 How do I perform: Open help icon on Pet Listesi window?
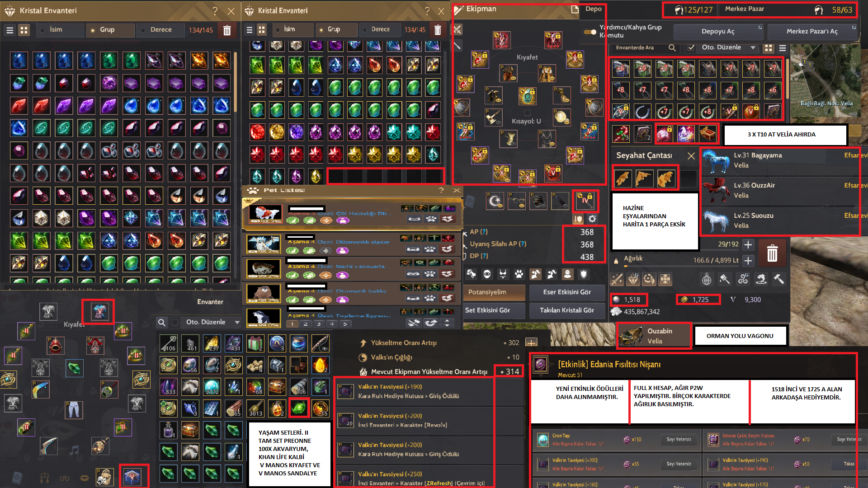[x=441, y=190]
